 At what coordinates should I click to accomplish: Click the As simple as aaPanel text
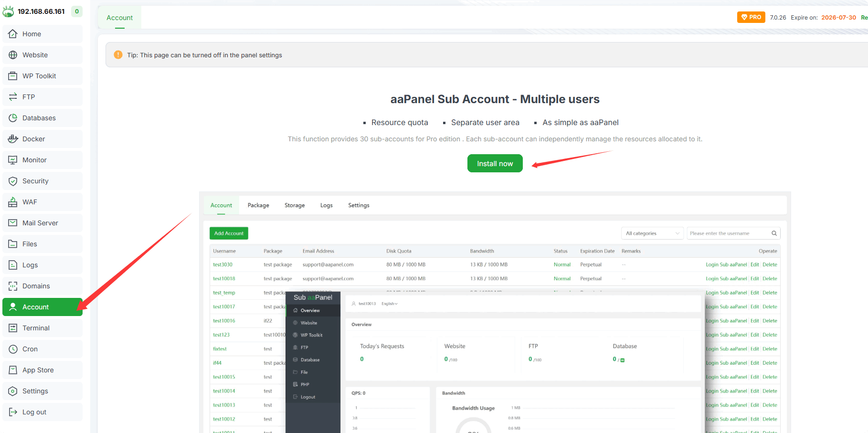pos(581,123)
